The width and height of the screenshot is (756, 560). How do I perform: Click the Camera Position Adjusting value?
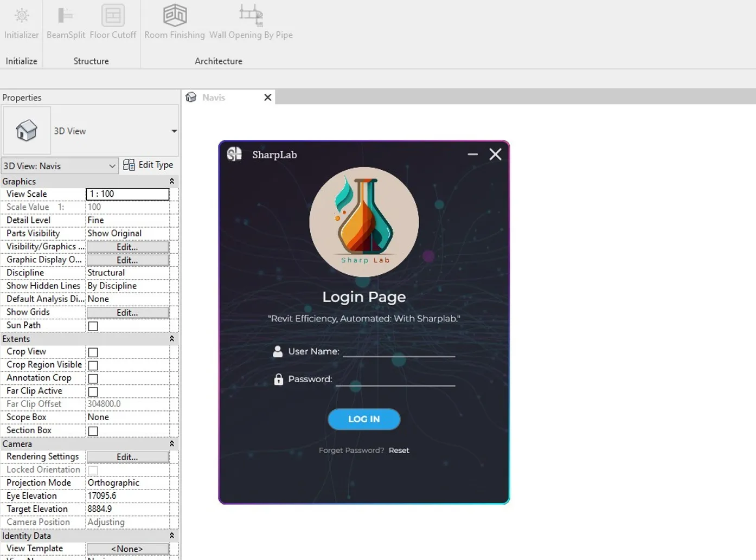point(127,522)
